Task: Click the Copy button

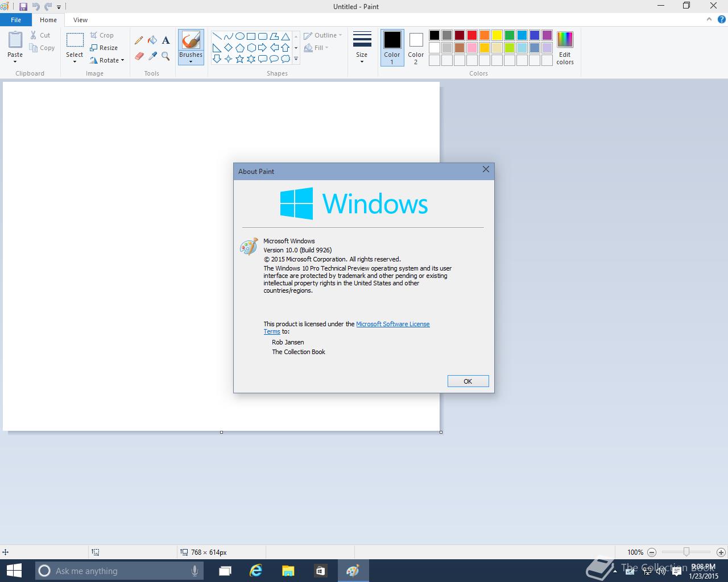Action: pos(42,48)
